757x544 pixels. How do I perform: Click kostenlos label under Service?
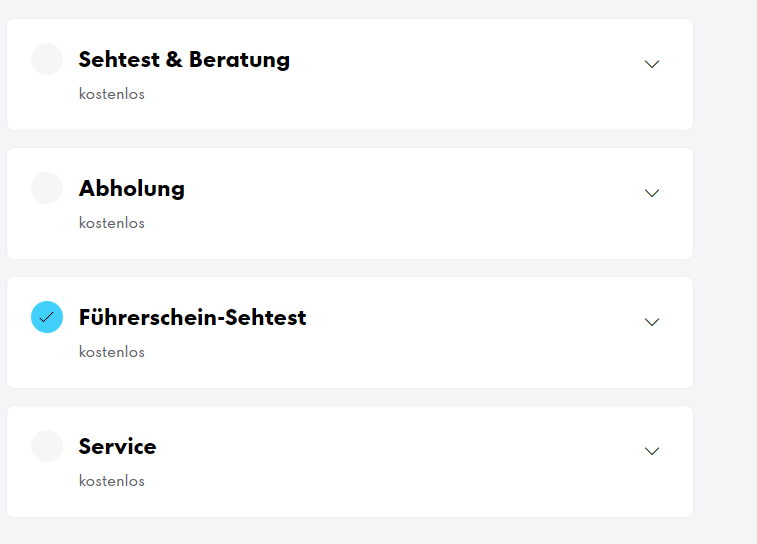pos(112,481)
